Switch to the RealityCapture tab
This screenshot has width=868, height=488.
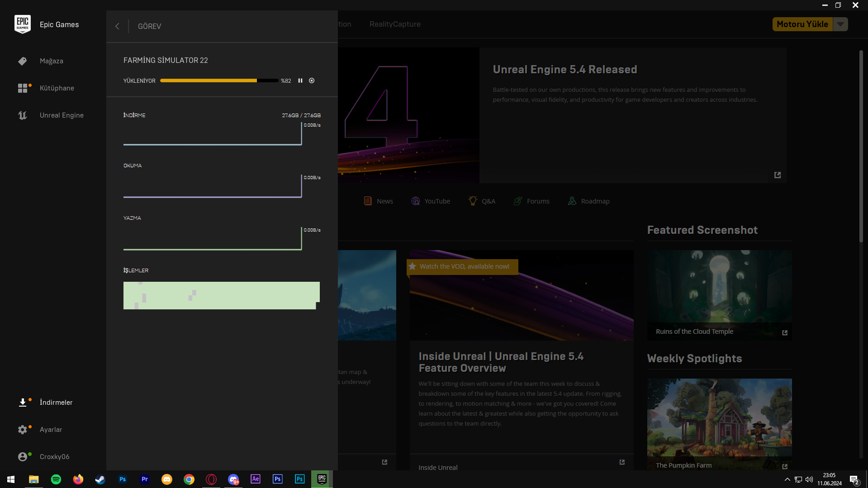(x=395, y=24)
